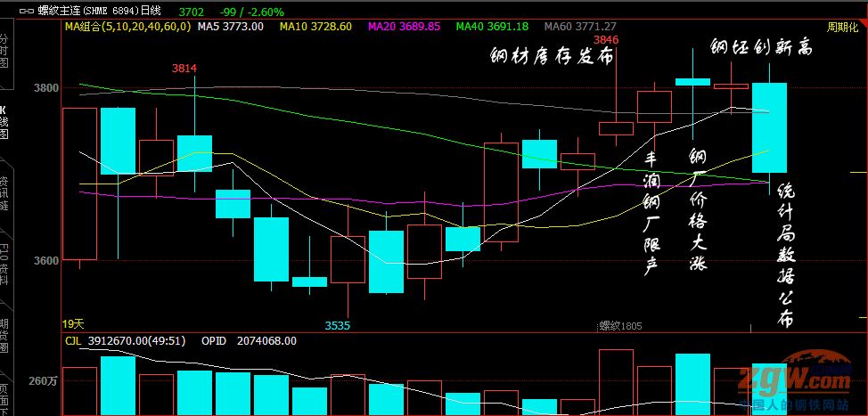This screenshot has width=868, height=416.
Task: Click the 3814 high price marker
Action: click(184, 69)
